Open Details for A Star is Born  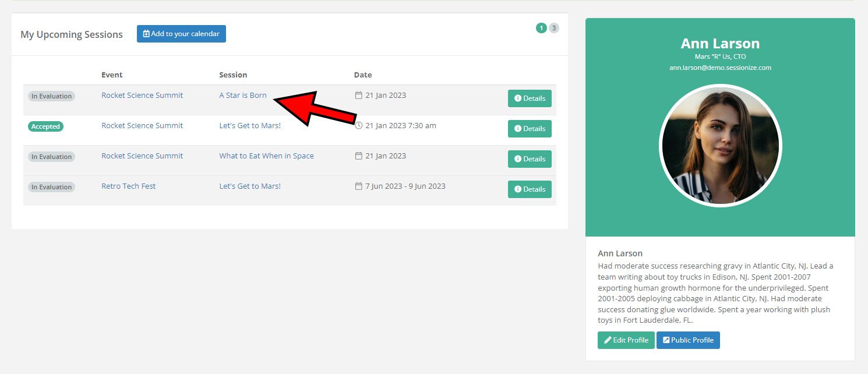click(x=529, y=98)
